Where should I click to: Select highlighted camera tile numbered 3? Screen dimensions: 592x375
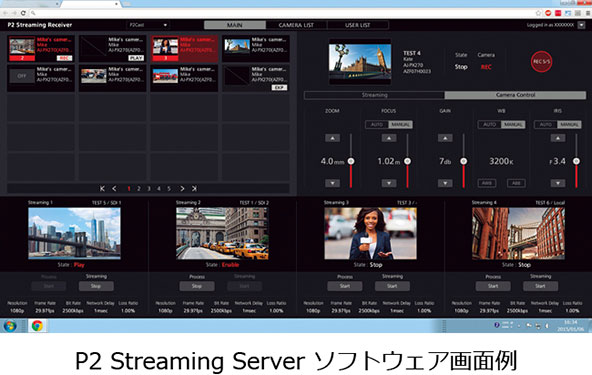coord(184,49)
